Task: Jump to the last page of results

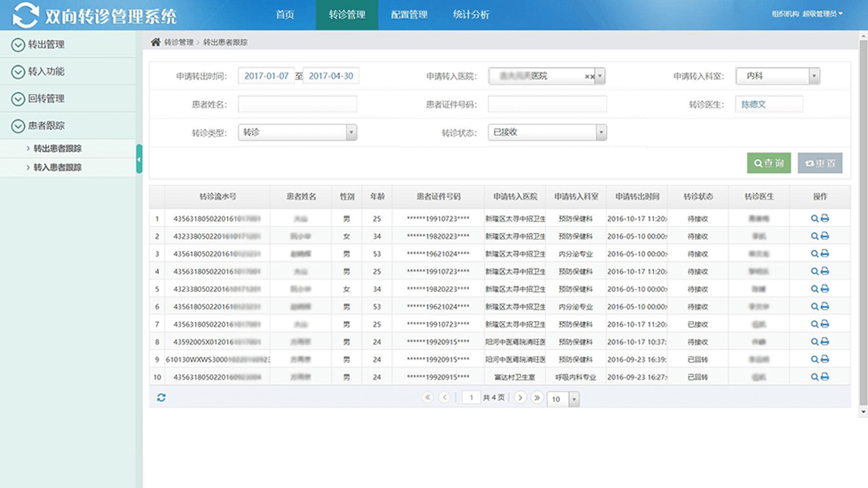Action: [537, 398]
